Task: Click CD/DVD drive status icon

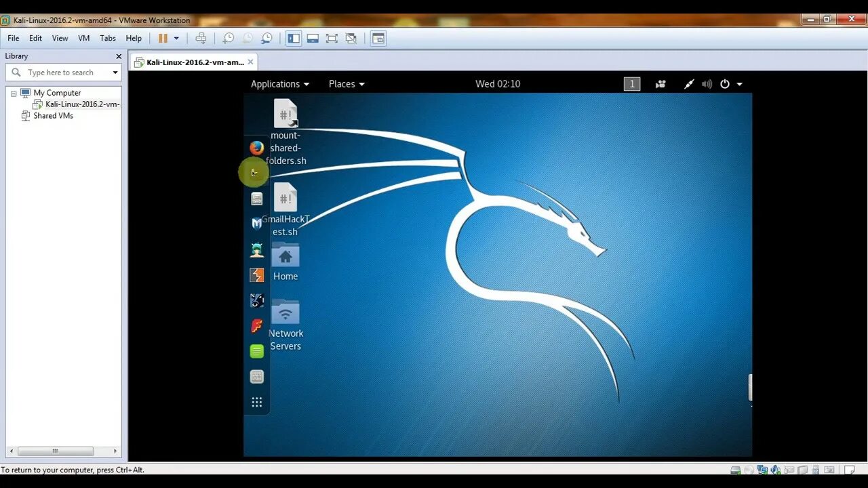Action: point(749,470)
